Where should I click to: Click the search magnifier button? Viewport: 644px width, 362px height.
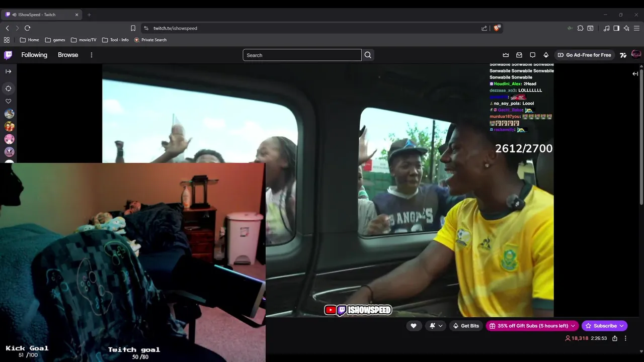click(x=368, y=55)
